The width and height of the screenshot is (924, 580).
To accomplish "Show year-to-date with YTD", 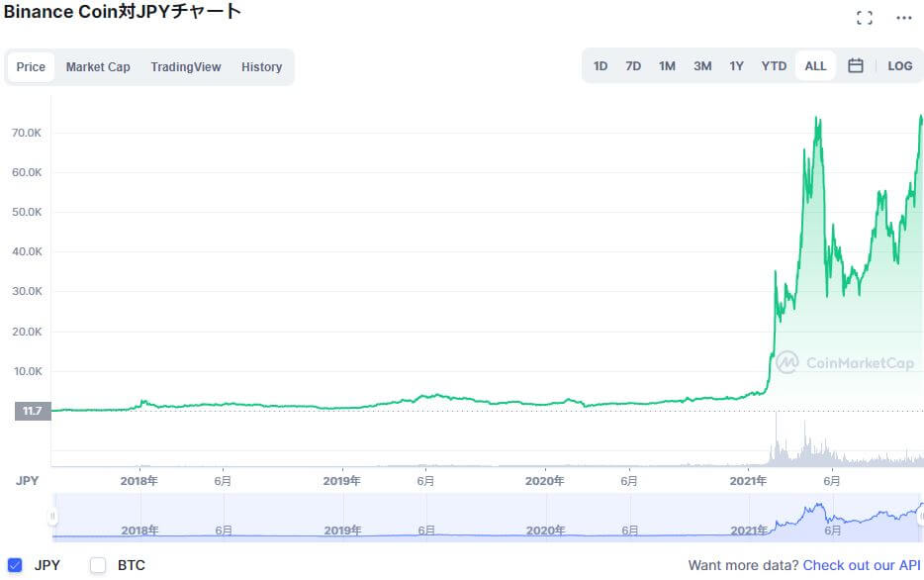I will tap(774, 66).
